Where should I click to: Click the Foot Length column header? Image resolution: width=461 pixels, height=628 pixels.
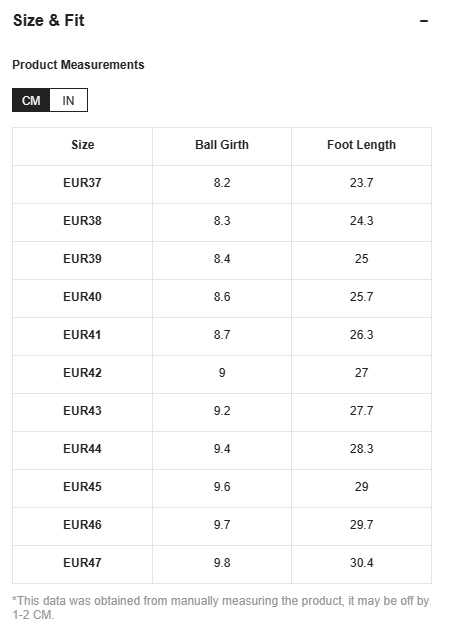click(x=361, y=145)
